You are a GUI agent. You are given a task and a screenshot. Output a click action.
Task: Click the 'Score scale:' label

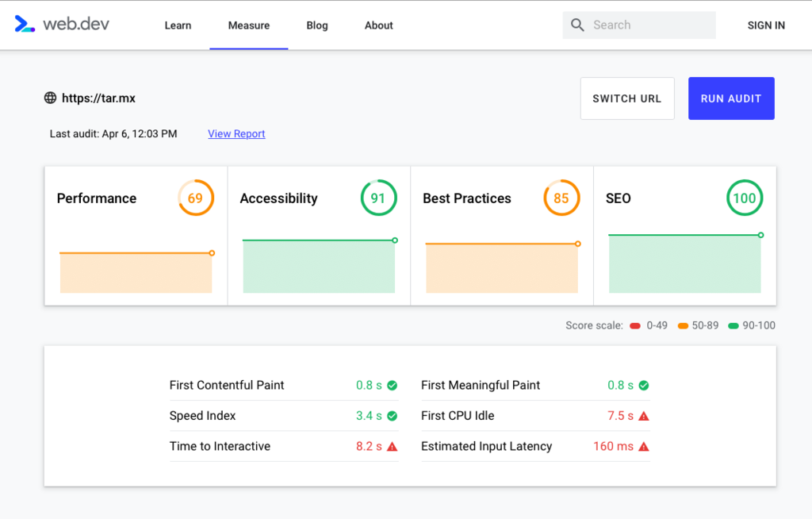pyautogui.click(x=594, y=325)
